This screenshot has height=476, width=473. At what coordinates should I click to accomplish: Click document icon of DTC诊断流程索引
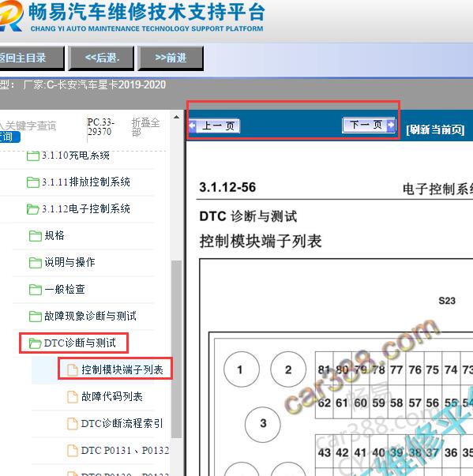tap(73, 423)
